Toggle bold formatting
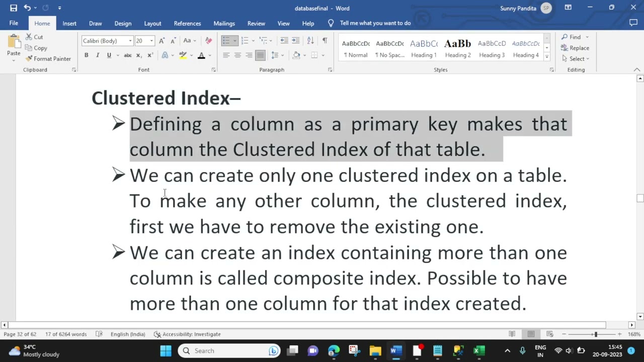Screen dimensions: 644x362 click(x=86, y=55)
